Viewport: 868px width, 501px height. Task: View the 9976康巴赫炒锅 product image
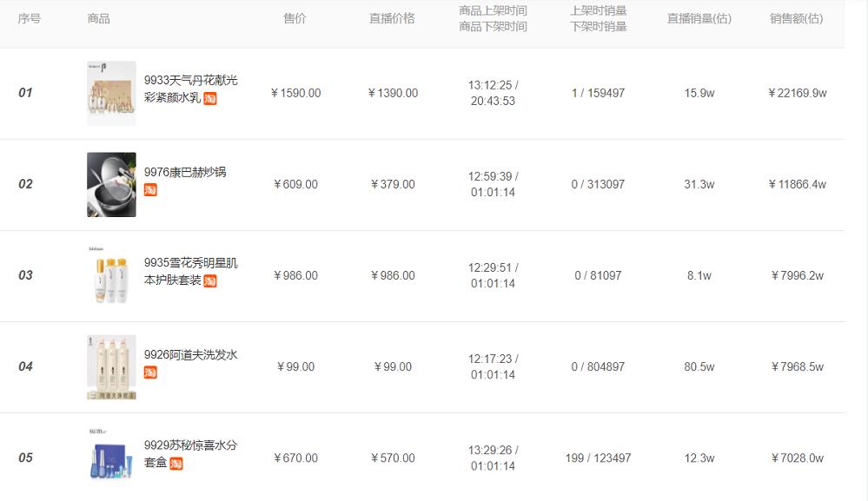[x=110, y=185]
